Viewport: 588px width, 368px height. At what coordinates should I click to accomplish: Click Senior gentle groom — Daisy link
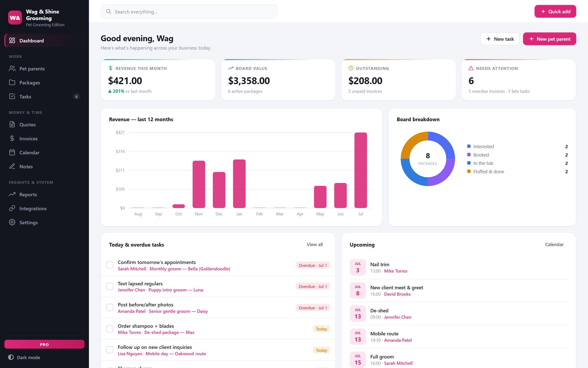(178, 311)
